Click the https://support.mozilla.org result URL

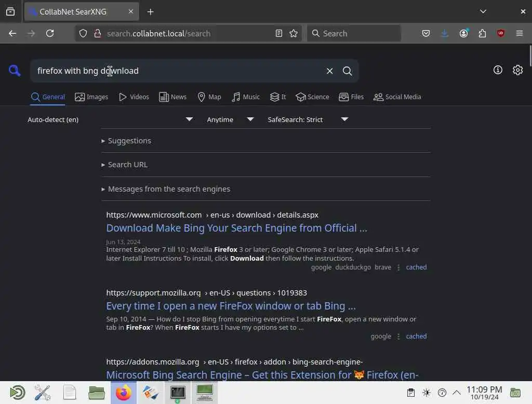[206, 293]
